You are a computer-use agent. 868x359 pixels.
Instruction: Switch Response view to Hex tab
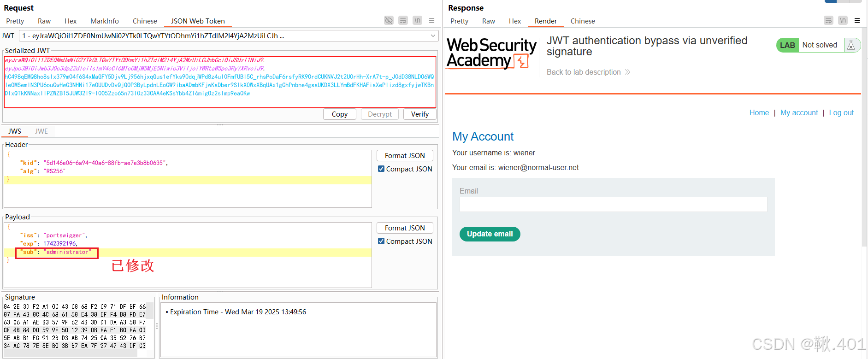tap(515, 21)
